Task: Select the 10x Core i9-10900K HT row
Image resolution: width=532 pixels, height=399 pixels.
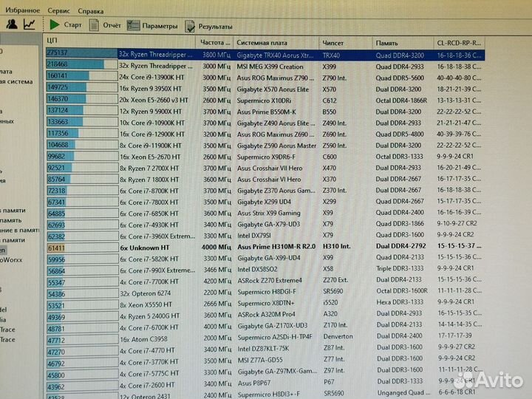Action: 265,123
